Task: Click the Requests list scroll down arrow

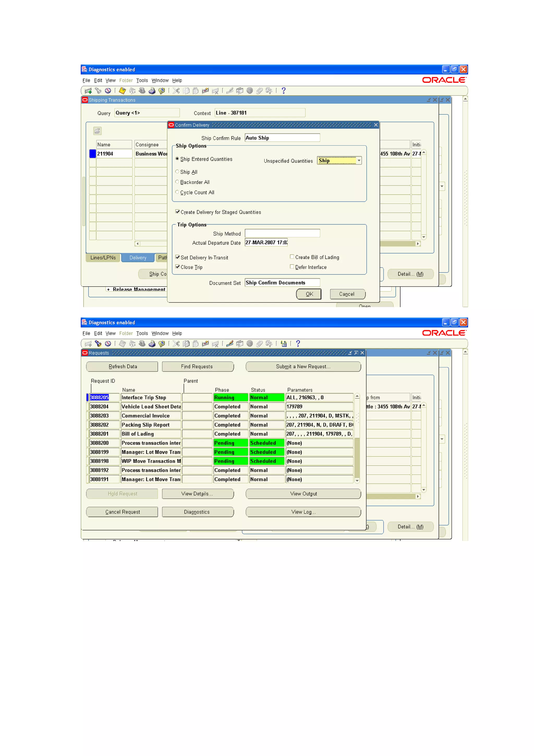Action: [x=357, y=481]
